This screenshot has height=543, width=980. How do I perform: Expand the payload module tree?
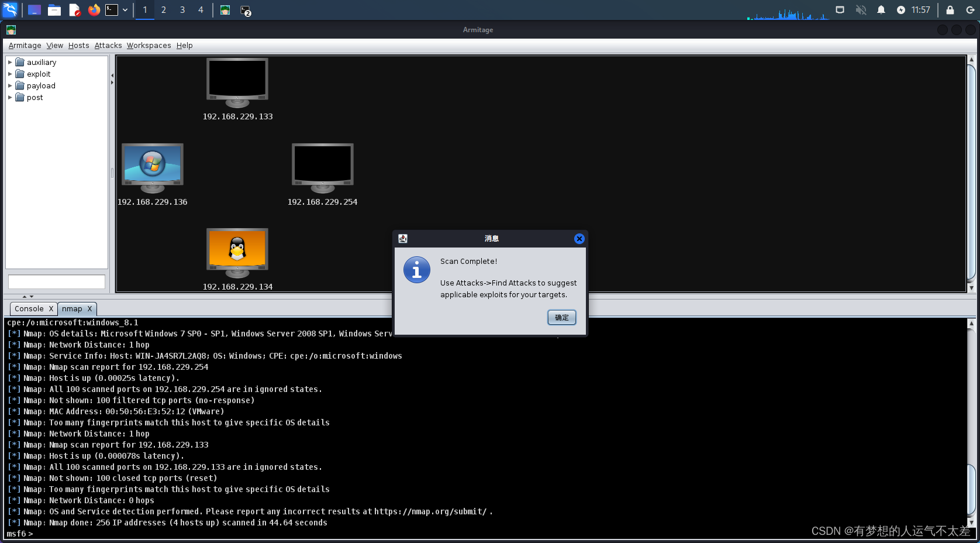point(10,85)
